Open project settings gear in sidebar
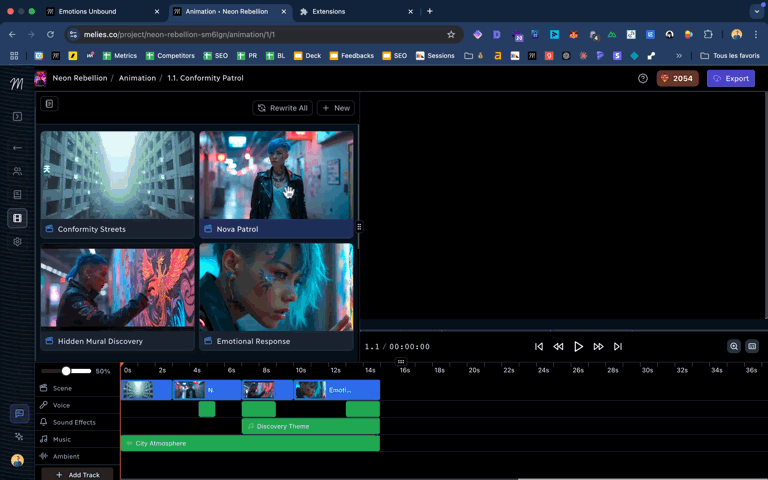This screenshot has height=480, width=768. (x=17, y=242)
